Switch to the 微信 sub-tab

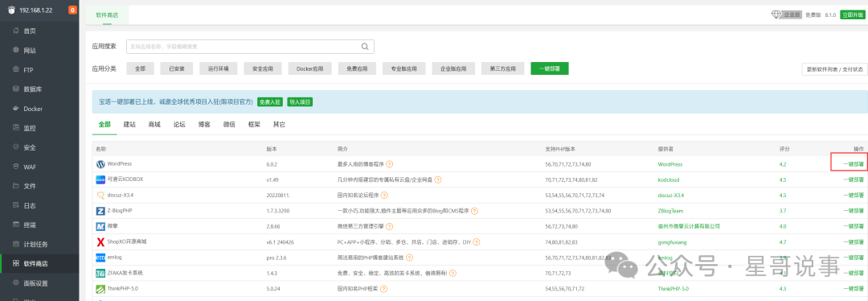point(229,125)
